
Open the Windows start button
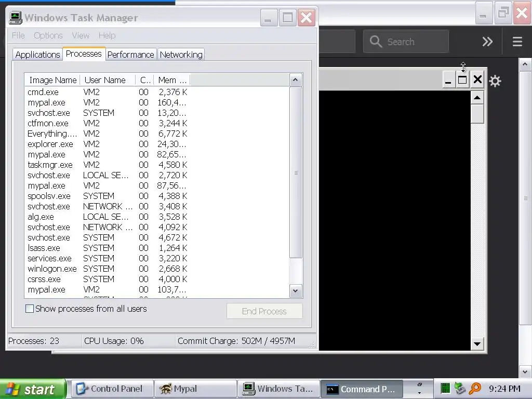coord(33,389)
